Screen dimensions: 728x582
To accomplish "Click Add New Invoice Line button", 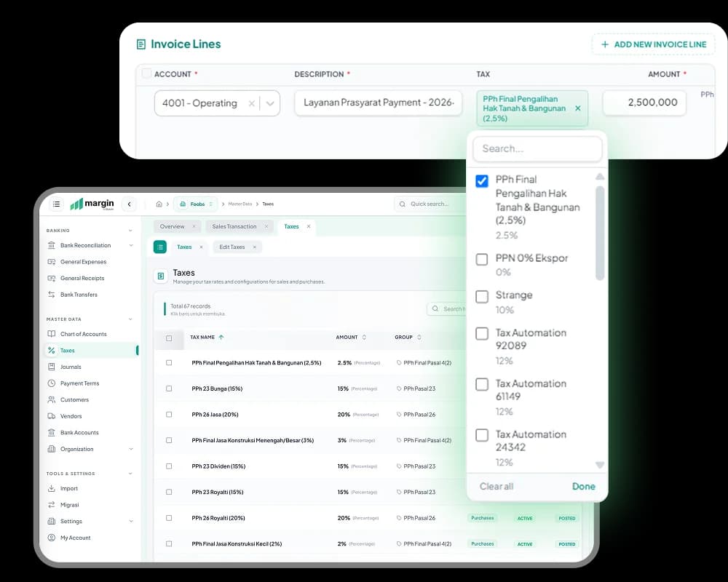I will click(654, 44).
